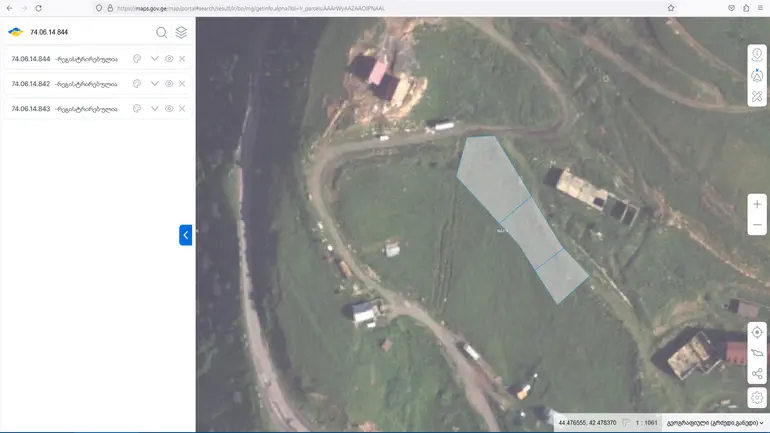Click the share map icon
This screenshot has height=433, width=770.
tap(757, 374)
